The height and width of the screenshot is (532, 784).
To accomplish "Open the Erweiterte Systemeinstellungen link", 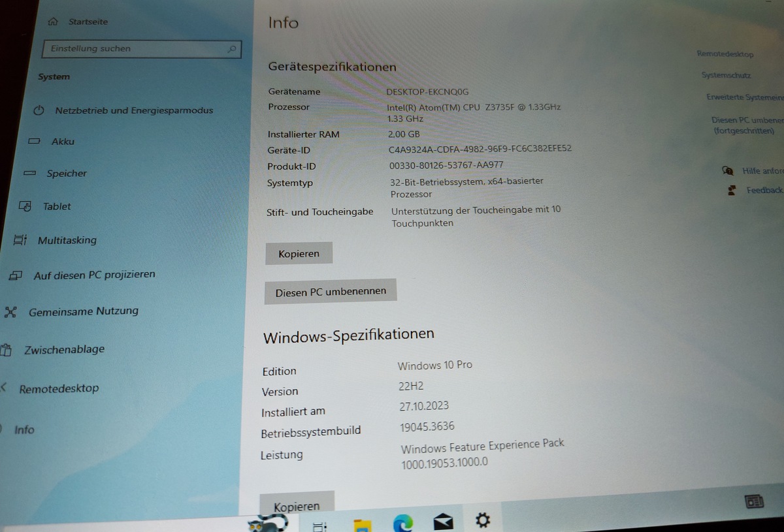I will click(745, 97).
